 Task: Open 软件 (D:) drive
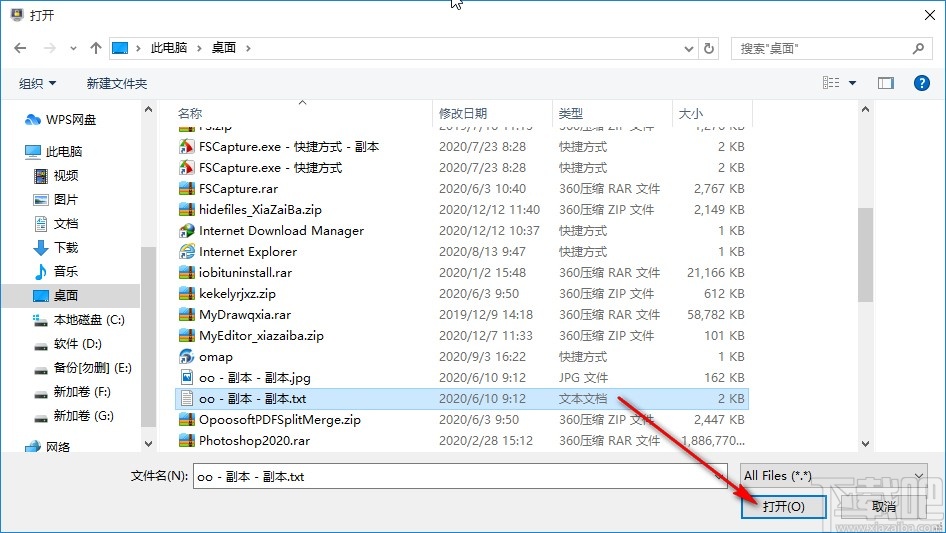68,344
